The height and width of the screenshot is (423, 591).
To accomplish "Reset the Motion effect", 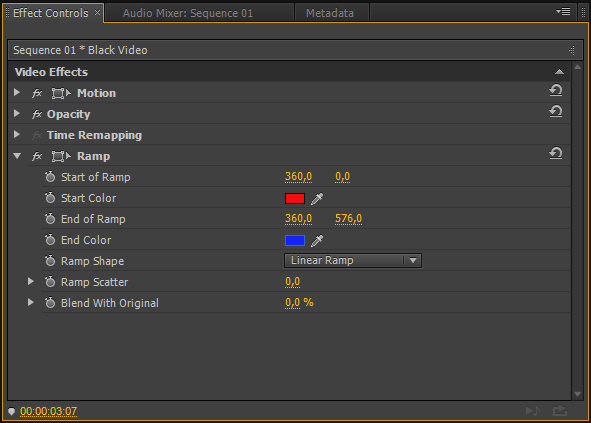I will [x=556, y=90].
